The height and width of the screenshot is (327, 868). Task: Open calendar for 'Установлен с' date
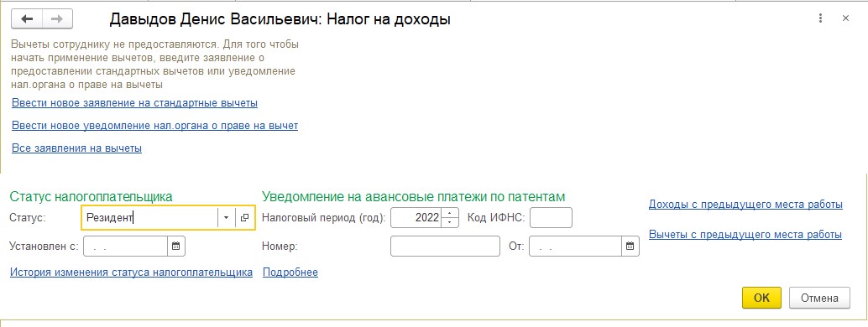pos(176,247)
